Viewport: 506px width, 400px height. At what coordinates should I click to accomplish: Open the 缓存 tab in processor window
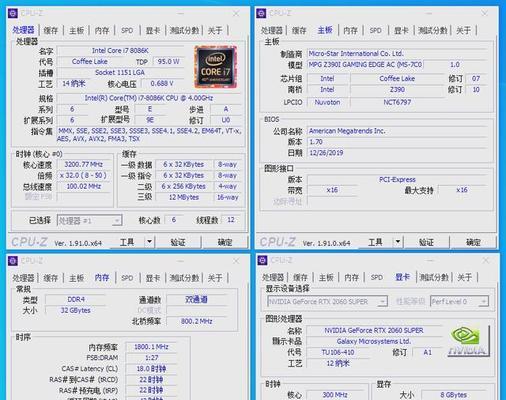pos(51,31)
